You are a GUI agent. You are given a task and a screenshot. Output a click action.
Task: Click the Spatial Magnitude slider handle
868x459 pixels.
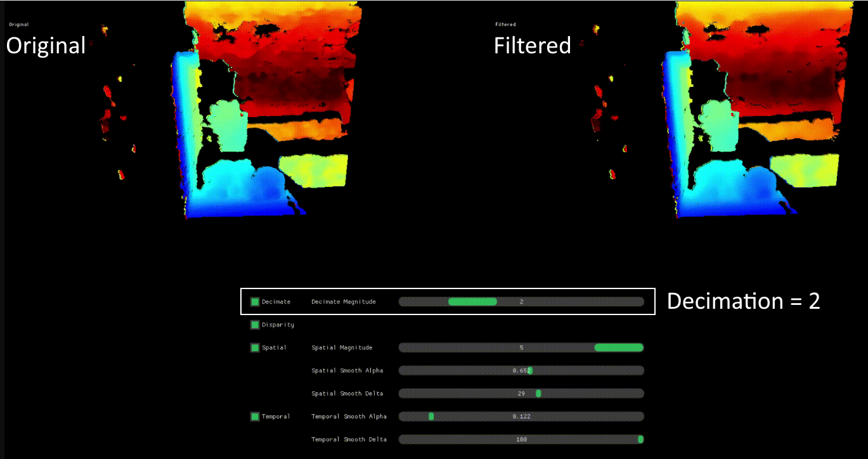pyautogui.click(x=618, y=347)
